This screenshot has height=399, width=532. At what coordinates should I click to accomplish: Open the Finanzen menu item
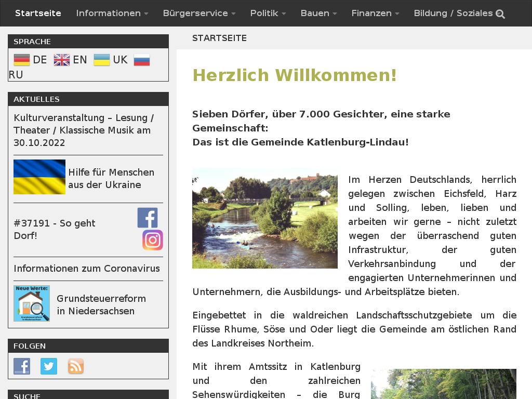pos(375,13)
